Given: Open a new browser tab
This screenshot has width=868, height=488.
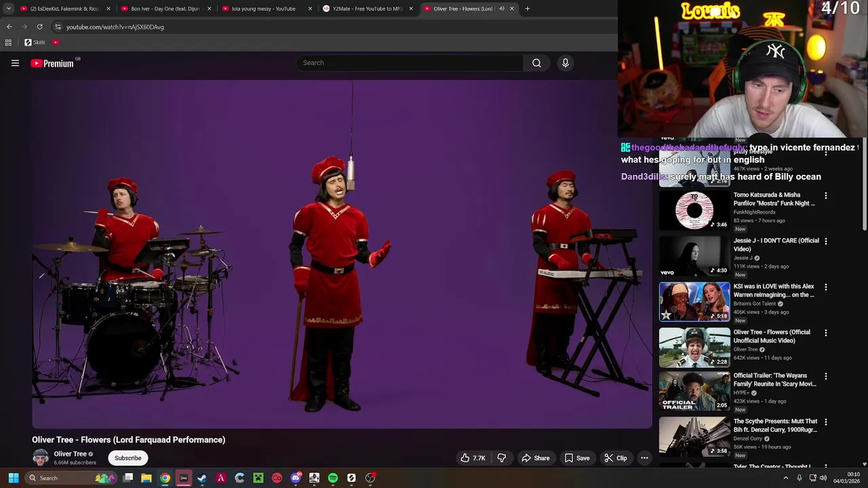Looking at the screenshot, I should (x=528, y=9).
